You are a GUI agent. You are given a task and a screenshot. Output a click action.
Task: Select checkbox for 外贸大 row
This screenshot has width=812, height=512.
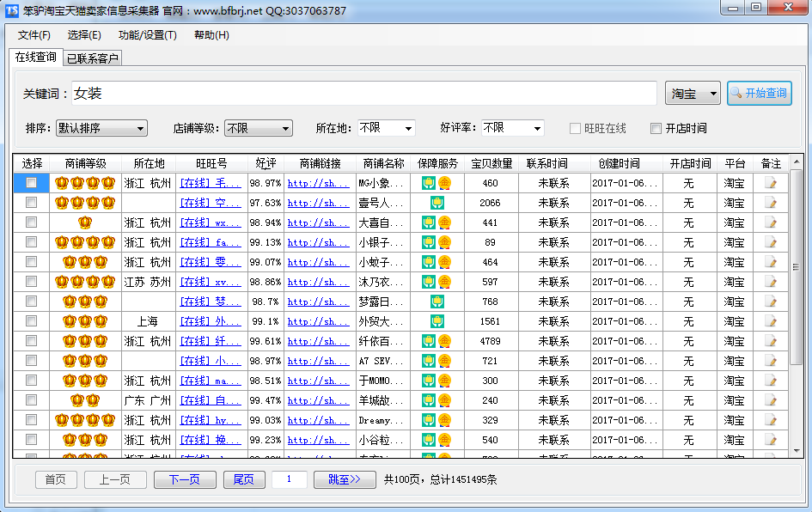click(31, 321)
